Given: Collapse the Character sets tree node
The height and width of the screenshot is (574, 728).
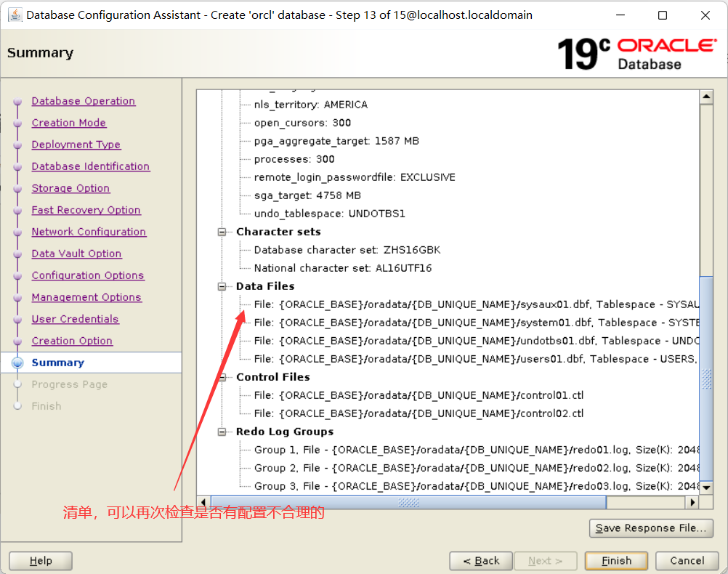Looking at the screenshot, I should click(x=222, y=232).
